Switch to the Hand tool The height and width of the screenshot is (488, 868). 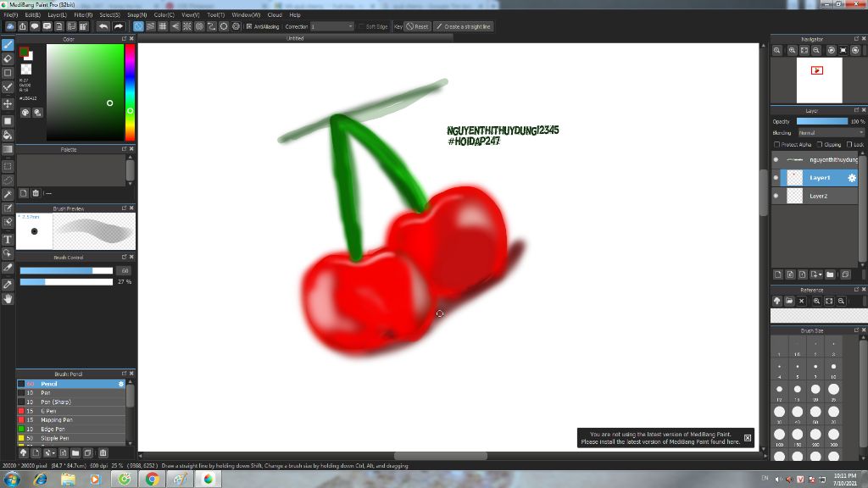pos(8,299)
